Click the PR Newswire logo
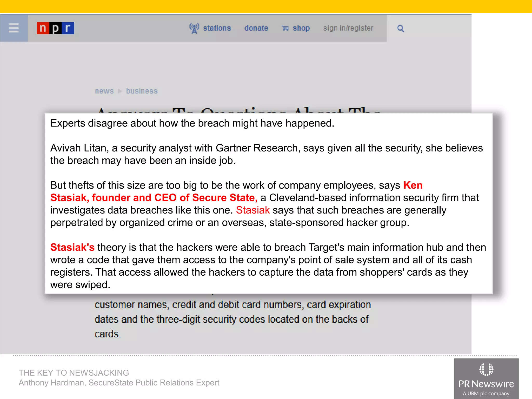Viewport: 532px width, 399px height. [486, 378]
